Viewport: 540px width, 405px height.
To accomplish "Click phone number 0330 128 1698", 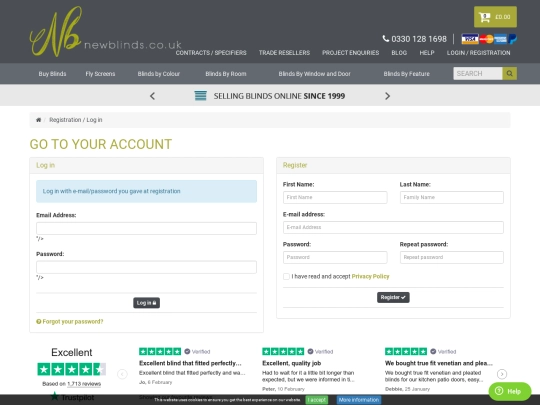I will pos(419,39).
